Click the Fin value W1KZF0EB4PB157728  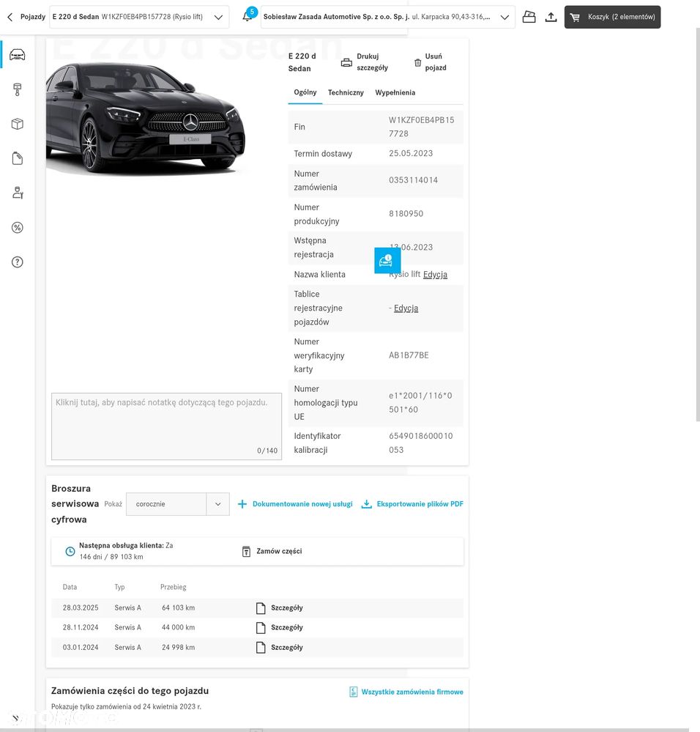[422, 127]
